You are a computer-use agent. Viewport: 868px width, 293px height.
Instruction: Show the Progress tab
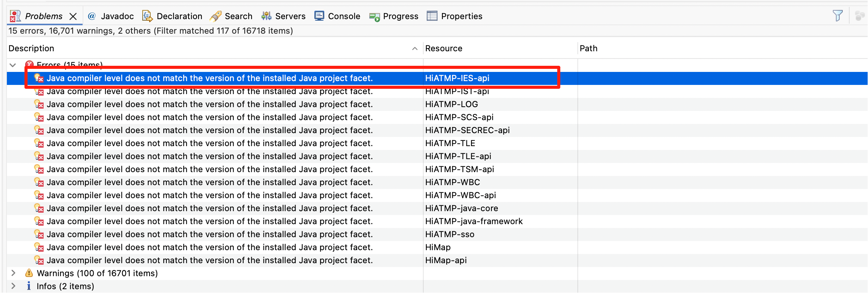[x=401, y=16]
